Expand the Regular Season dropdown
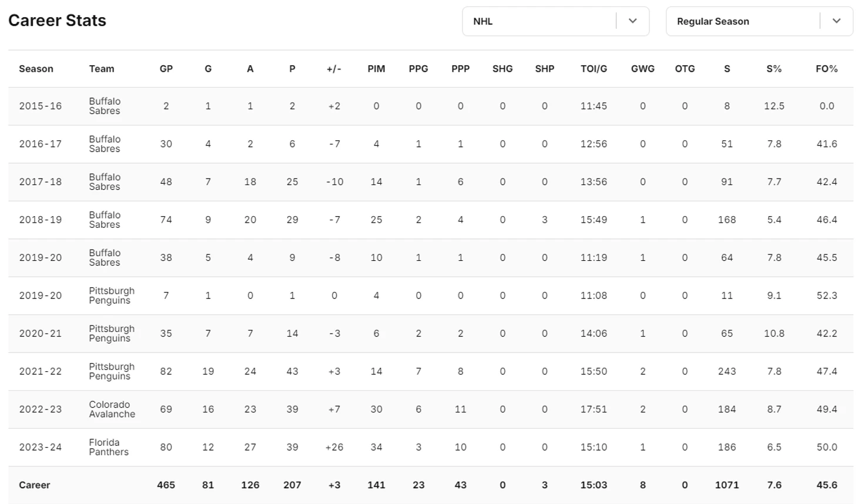858x504 pixels. click(759, 21)
